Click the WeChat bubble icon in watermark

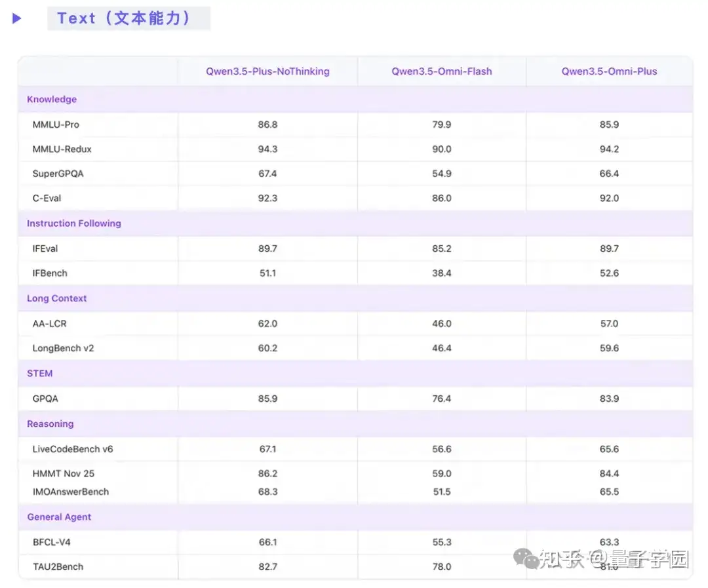click(526, 559)
